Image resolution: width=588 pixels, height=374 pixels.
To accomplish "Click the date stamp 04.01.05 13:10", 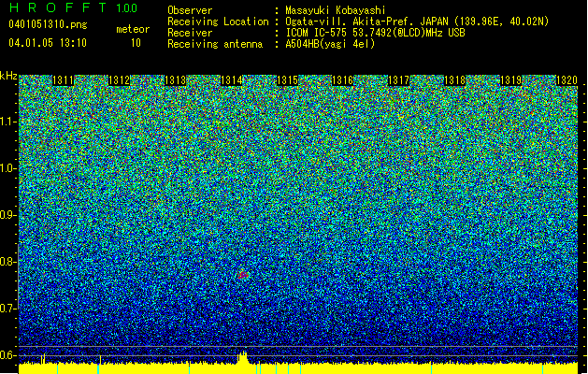I will point(48,43).
